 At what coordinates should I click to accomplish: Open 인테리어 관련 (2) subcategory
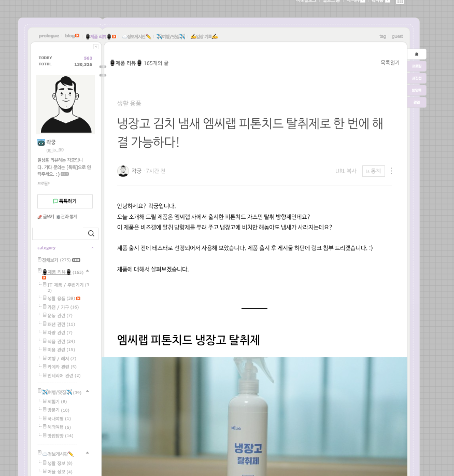(x=64, y=375)
